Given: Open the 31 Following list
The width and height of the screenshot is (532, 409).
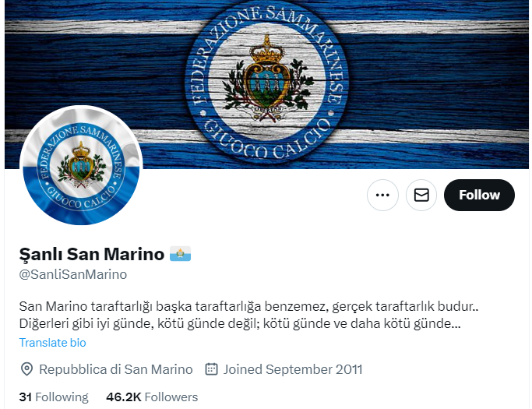Looking at the screenshot, I should pos(54,397).
